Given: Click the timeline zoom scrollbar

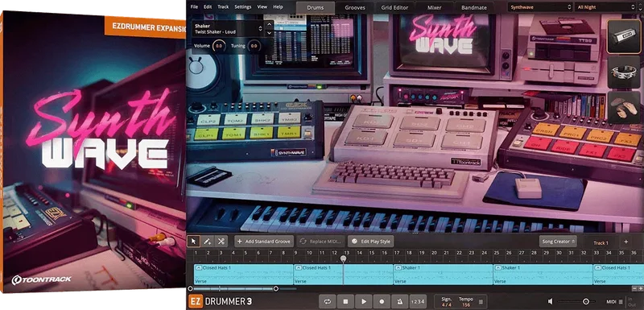Looking at the screenshot, I should click(233, 289).
